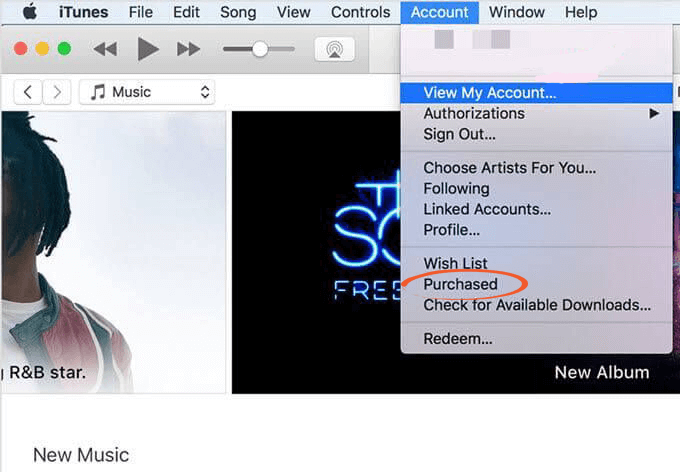Open the New Album neon banner
The height and width of the screenshot is (472, 680).
pos(316,252)
